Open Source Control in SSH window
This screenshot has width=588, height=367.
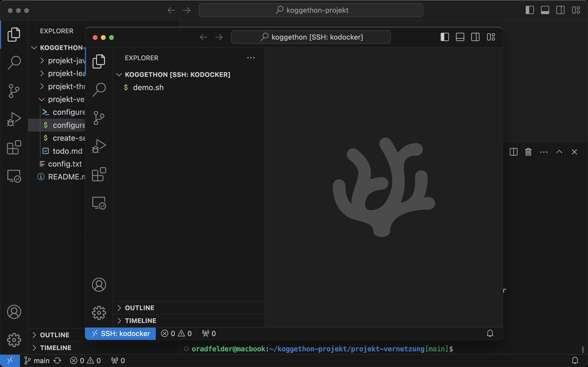[99, 118]
